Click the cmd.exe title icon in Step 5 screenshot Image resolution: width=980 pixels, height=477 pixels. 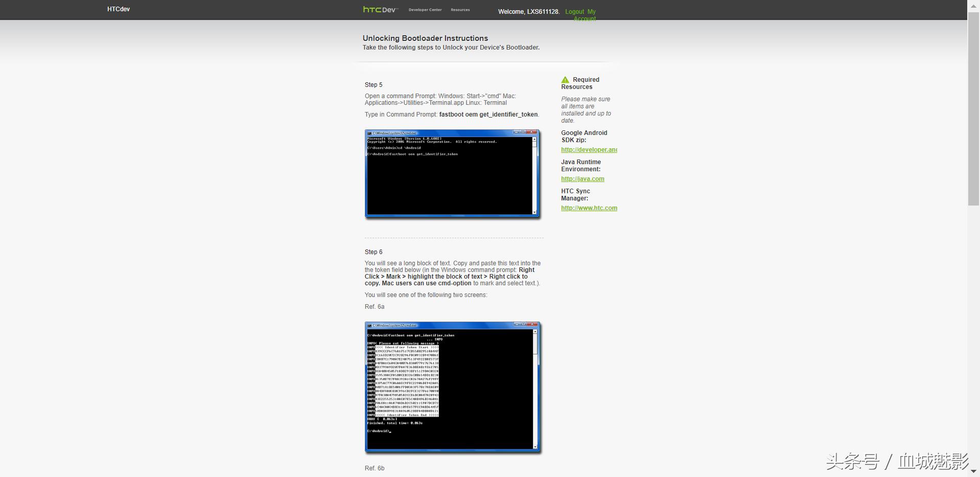369,133
